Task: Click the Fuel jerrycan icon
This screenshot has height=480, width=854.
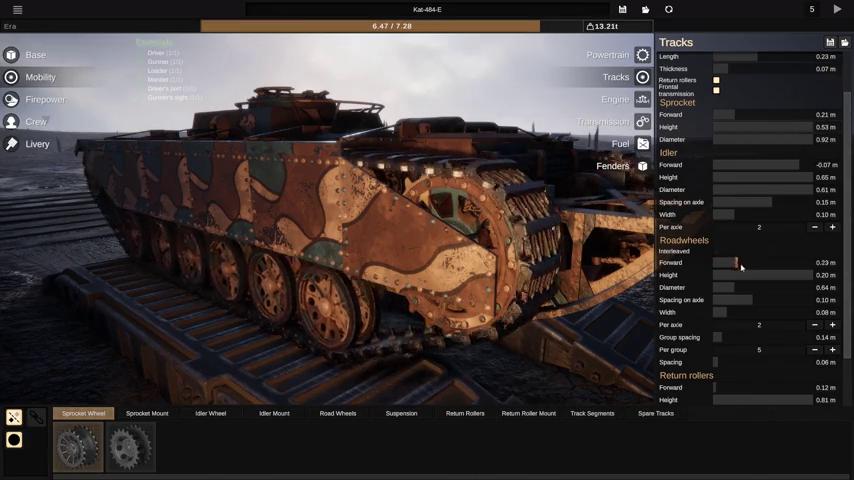Action: point(643,144)
